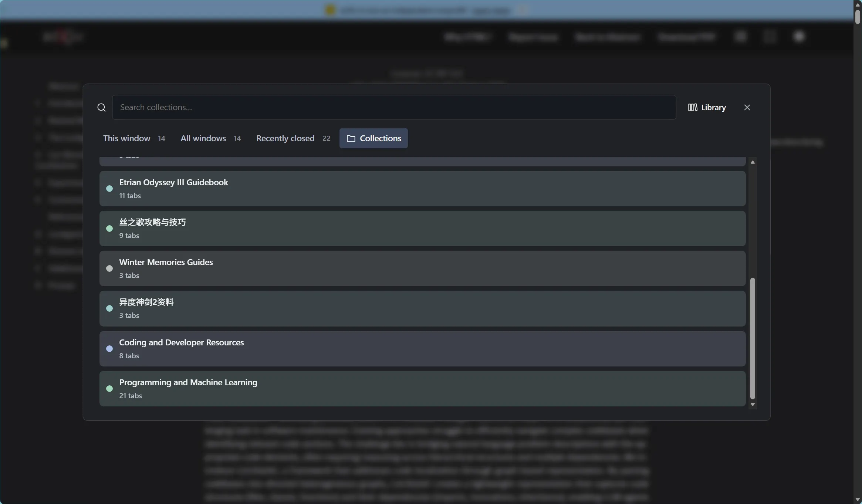The width and height of the screenshot is (862, 504).
Task: Click the color dot of Etrian Odyssey III Guidebook
Action: pos(109,189)
